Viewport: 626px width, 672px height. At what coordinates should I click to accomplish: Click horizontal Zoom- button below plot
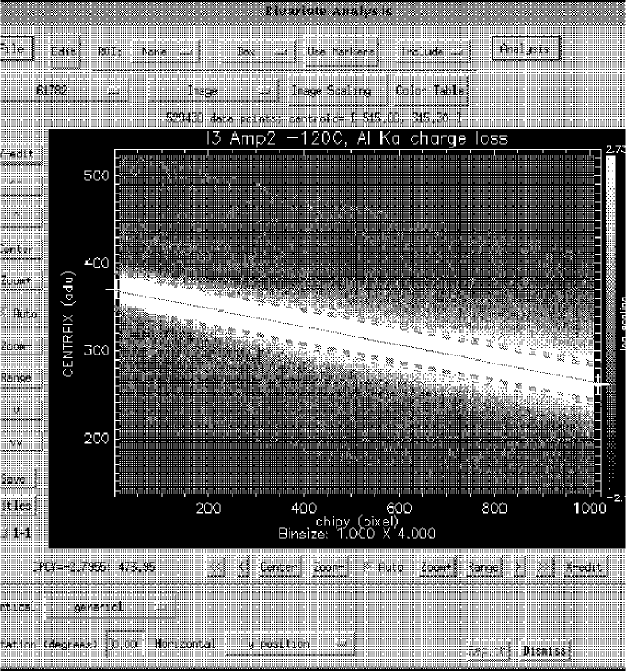coord(329,568)
